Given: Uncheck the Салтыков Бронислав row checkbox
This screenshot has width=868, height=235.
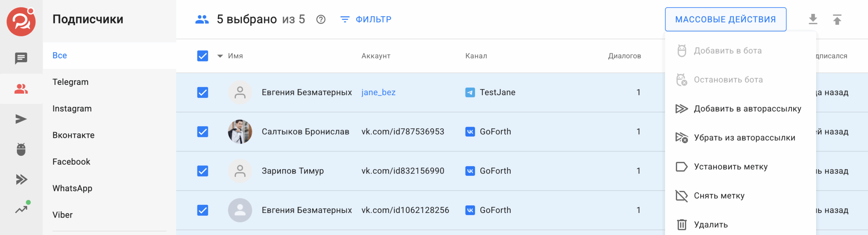Looking at the screenshot, I should click(x=202, y=132).
